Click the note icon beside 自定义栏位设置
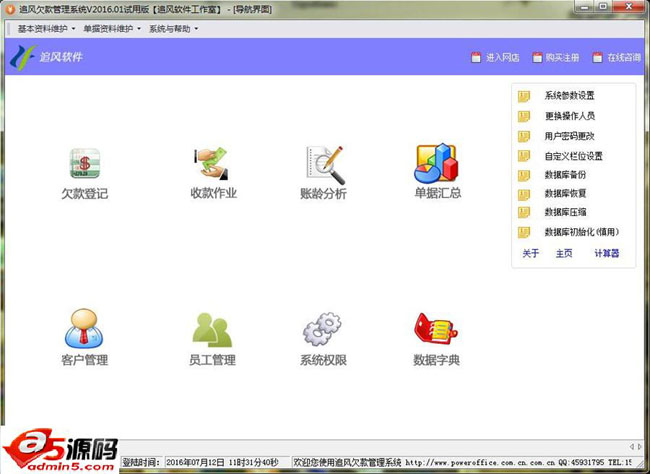The height and width of the screenshot is (474, 650). pos(524,156)
